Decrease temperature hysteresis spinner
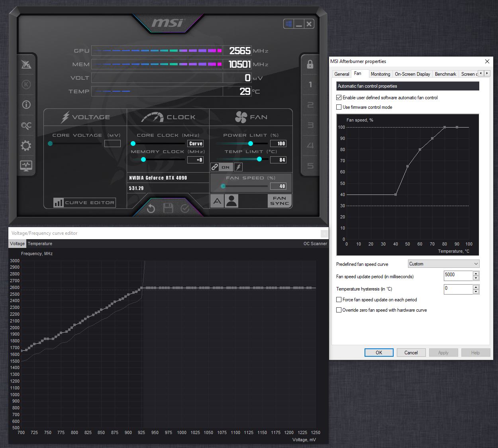 pyautogui.click(x=476, y=291)
